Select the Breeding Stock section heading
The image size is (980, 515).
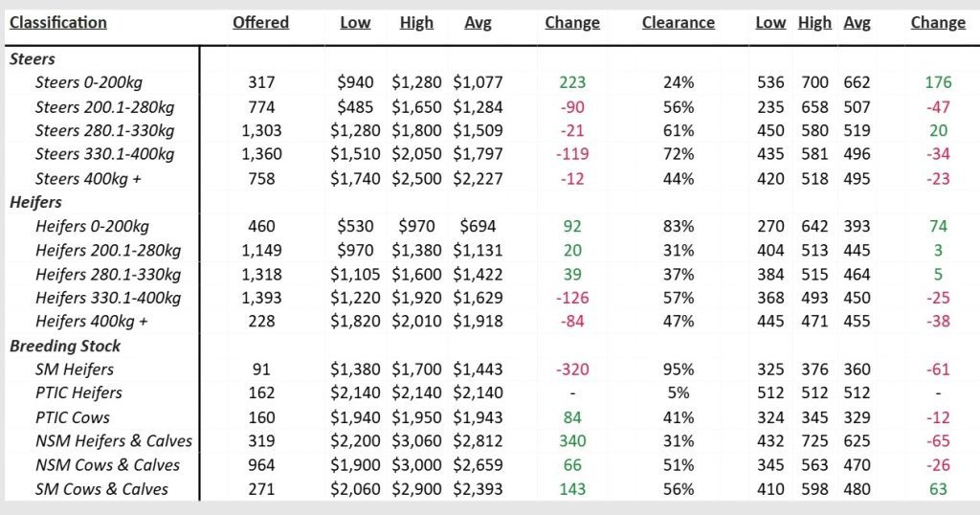click(65, 346)
